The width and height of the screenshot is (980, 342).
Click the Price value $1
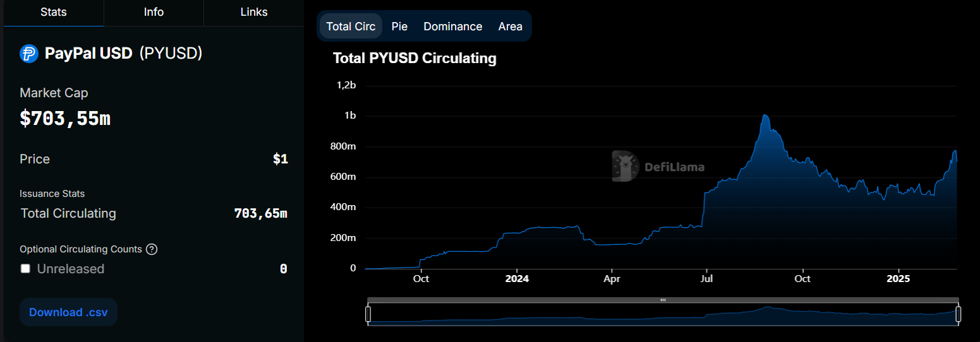coord(281,159)
